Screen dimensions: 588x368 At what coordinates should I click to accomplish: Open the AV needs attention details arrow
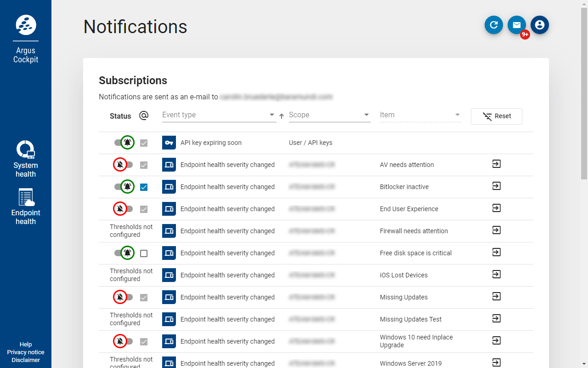tap(496, 164)
